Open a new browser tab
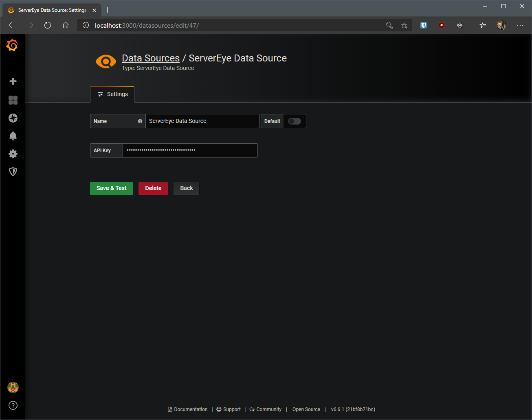 [x=108, y=10]
